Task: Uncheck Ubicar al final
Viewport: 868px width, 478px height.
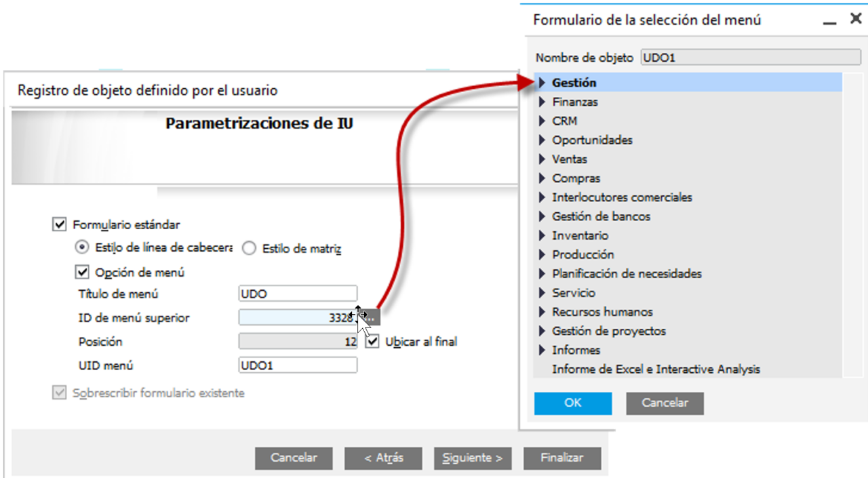Action: [x=372, y=342]
